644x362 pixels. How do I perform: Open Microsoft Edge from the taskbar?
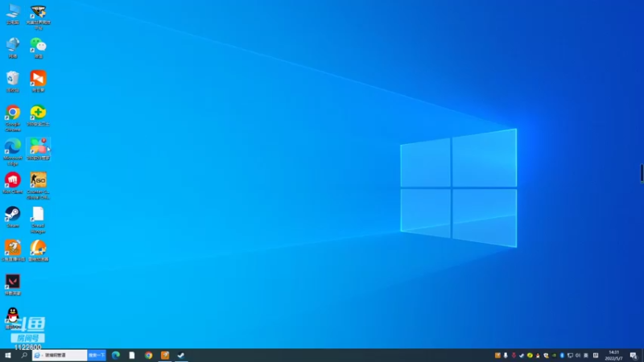[116, 356]
